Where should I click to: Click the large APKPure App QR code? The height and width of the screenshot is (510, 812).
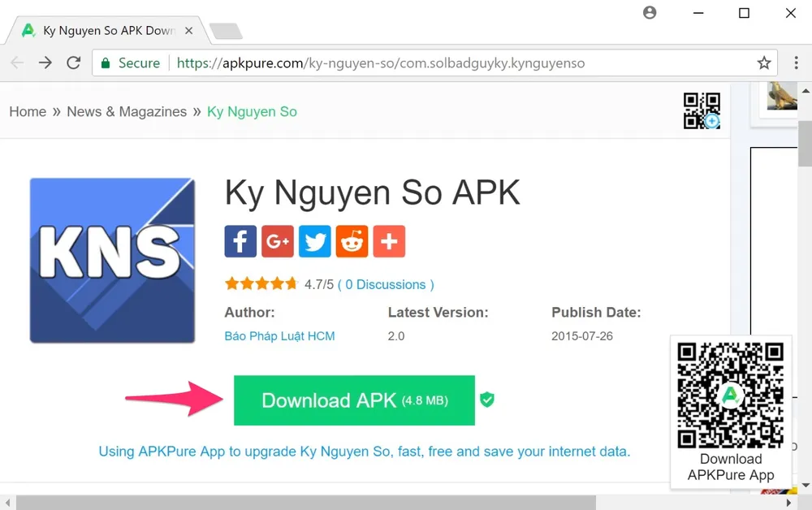(x=731, y=395)
